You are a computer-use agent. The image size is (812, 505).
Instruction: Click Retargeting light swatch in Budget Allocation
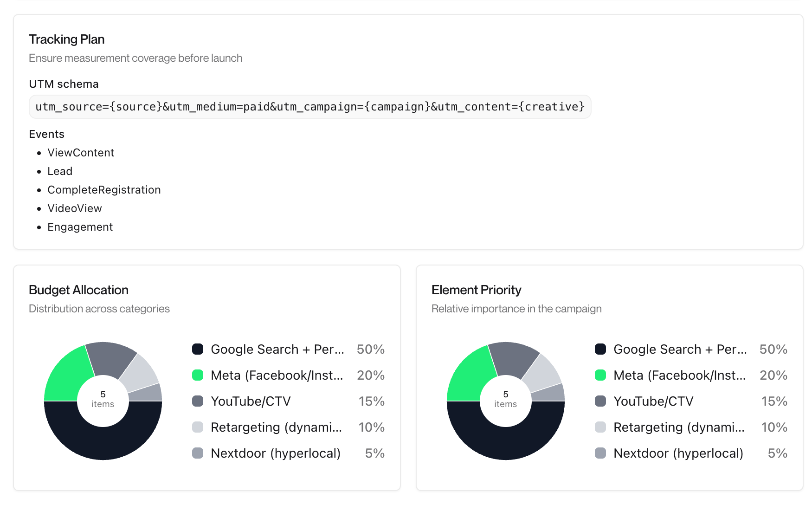click(x=198, y=427)
